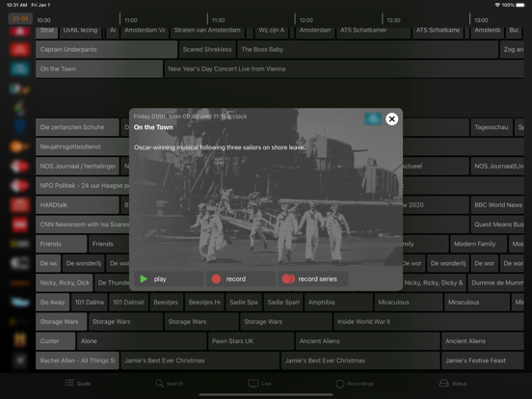Open The Boss Baby program
Image resolution: width=532 pixels, height=399 pixels.
pos(367,49)
